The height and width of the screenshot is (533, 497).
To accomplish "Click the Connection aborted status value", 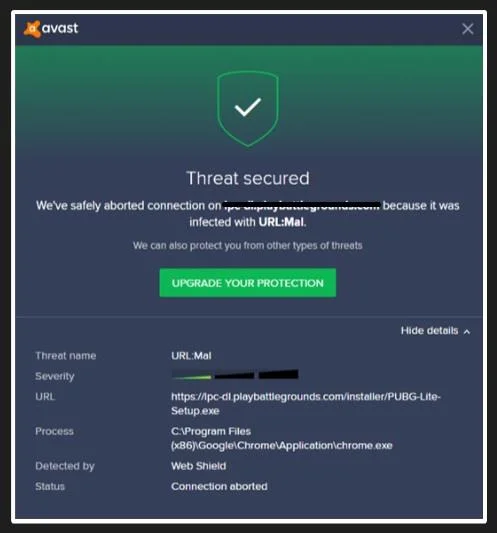I will pos(219,486).
